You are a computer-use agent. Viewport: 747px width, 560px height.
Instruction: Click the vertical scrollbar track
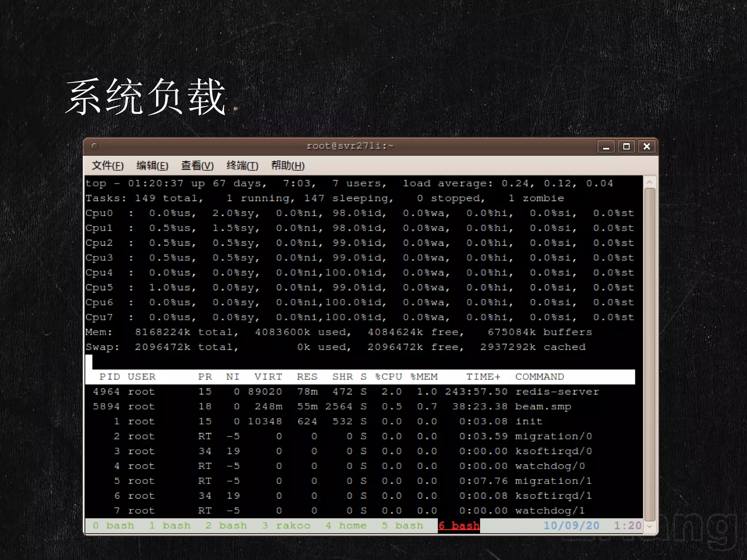[650, 354]
